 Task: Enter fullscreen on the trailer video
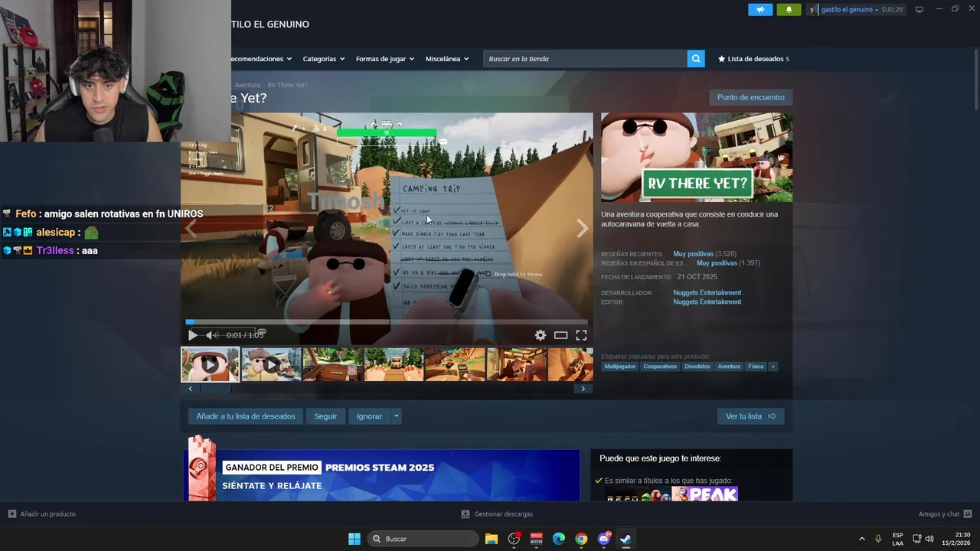pyautogui.click(x=581, y=335)
